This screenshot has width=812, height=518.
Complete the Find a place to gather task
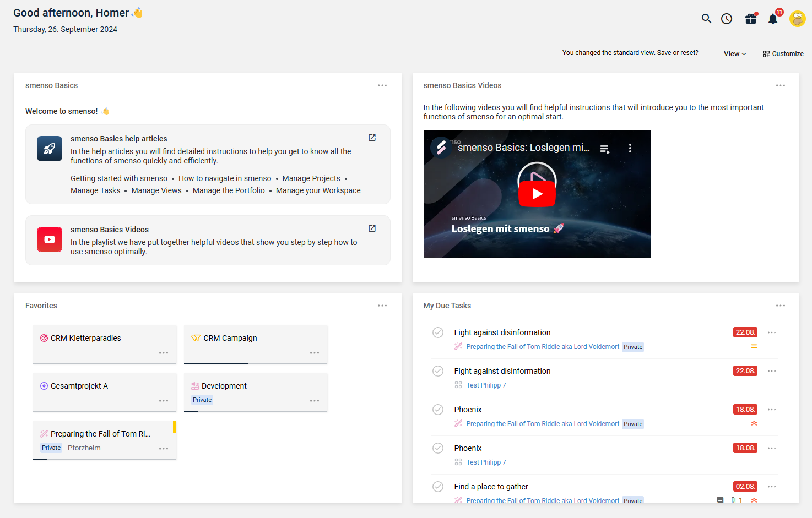click(x=438, y=487)
